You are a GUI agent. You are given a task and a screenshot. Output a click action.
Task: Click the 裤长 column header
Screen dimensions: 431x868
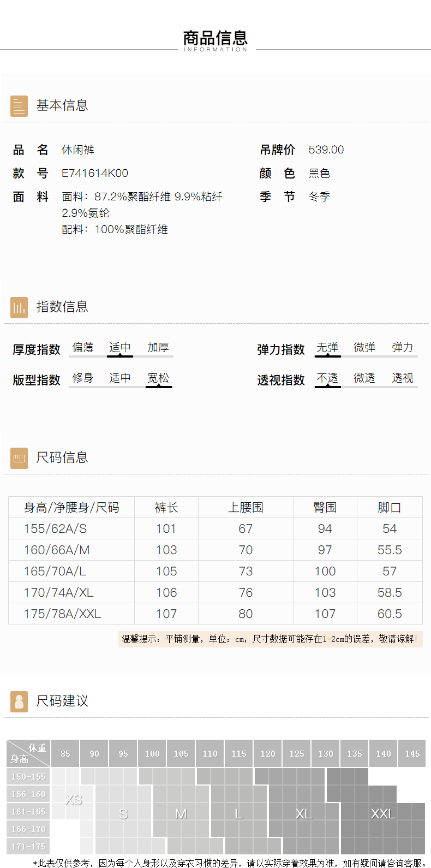coord(166,508)
